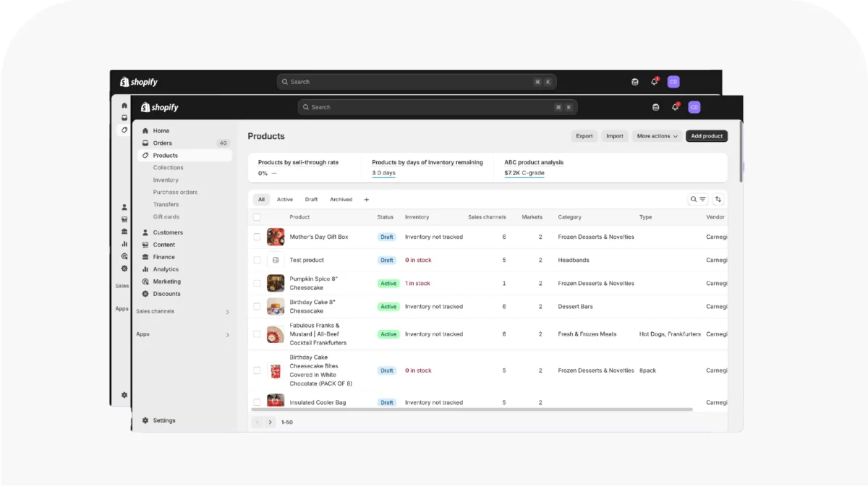Open the search and filter products button
Screen dimensions: 868x487
[698, 199]
